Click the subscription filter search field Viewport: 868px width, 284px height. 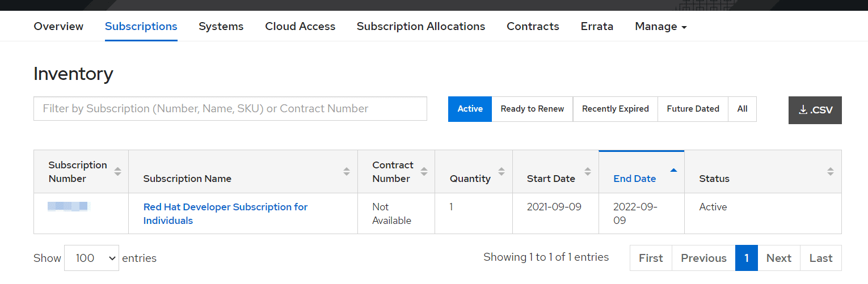(230, 108)
